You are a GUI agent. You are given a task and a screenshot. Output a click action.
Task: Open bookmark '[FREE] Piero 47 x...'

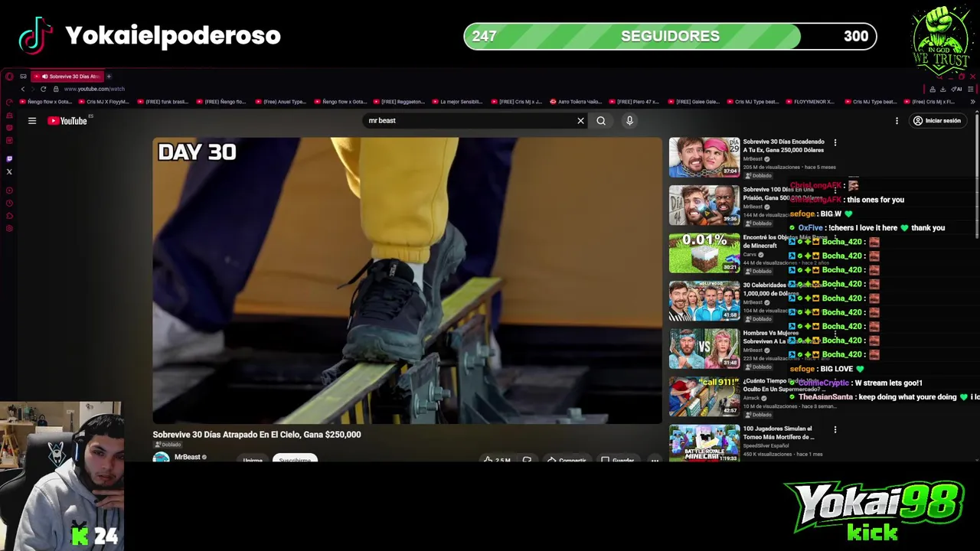click(634, 102)
